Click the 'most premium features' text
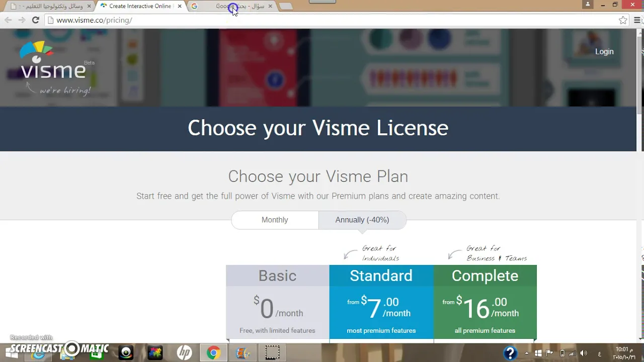The image size is (644, 362). [x=381, y=330]
